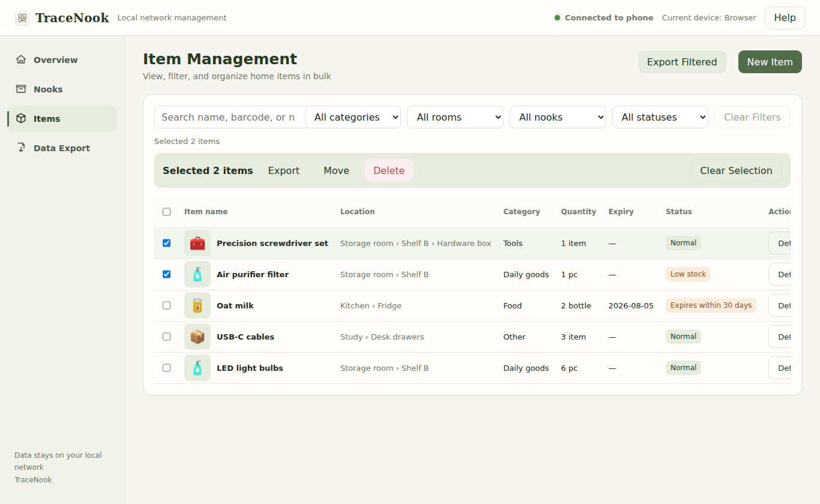The height and width of the screenshot is (504, 820).
Task: Click the Status column header
Action: (x=678, y=212)
